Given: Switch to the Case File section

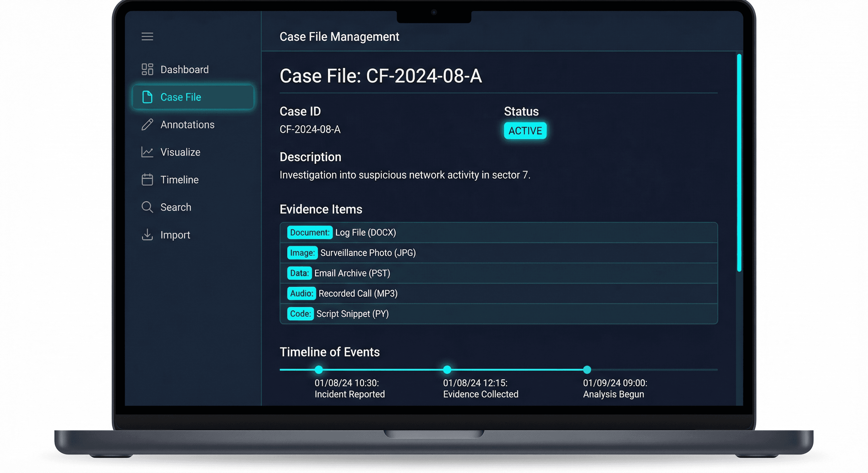Looking at the screenshot, I should click(x=181, y=97).
